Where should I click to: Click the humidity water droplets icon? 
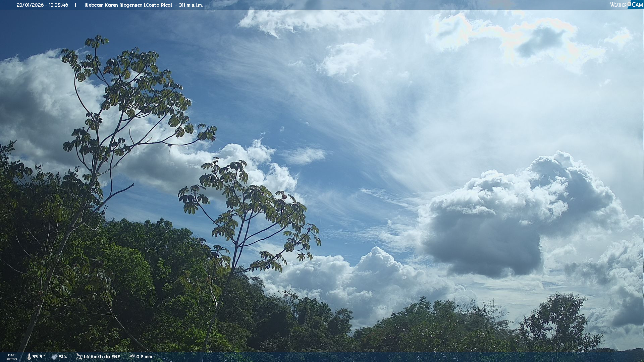click(54, 357)
